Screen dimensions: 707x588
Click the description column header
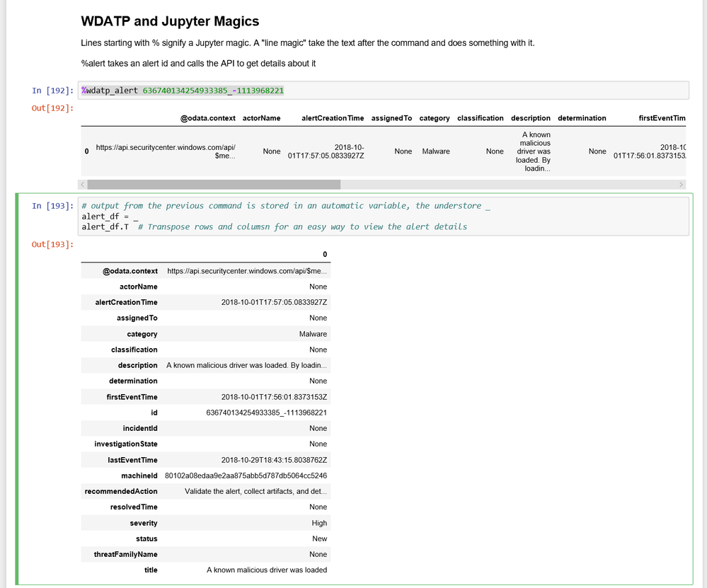[531, 118]
